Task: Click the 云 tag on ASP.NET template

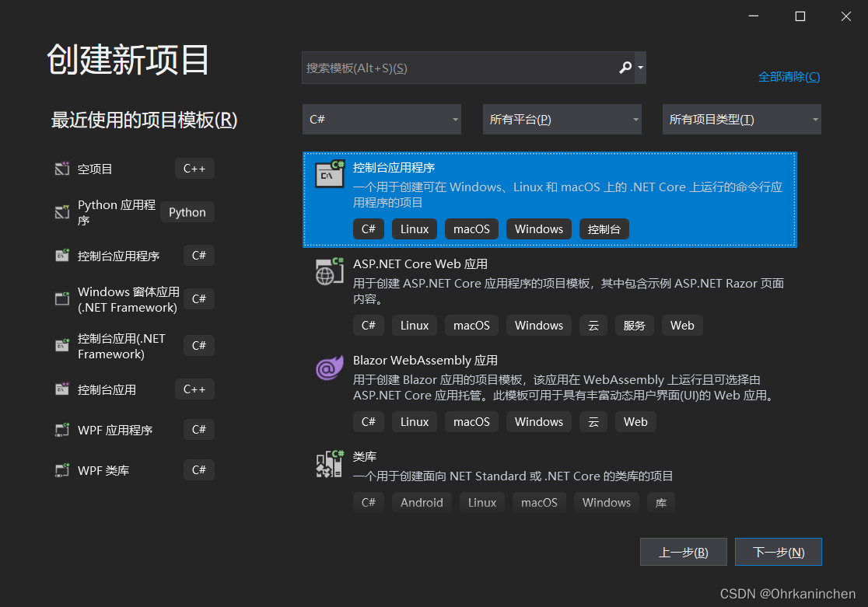Action: pos(593,326)
